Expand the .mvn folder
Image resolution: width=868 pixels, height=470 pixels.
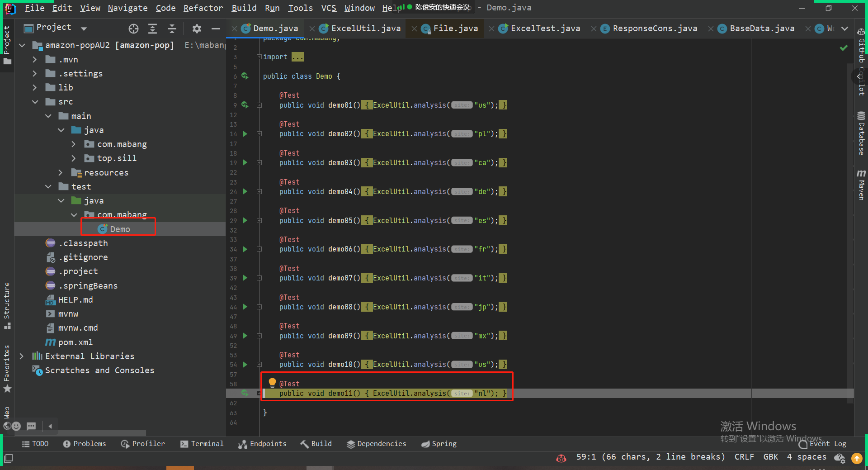[x=35, y=60]
